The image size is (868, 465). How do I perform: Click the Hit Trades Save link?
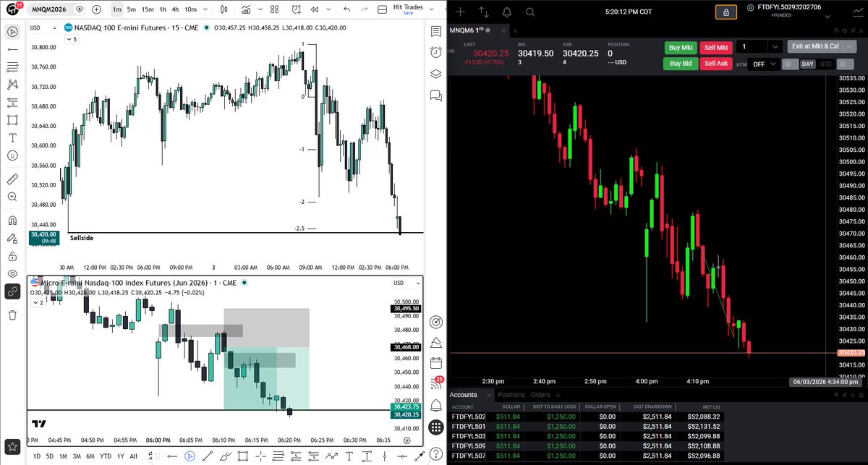point(408,13)
